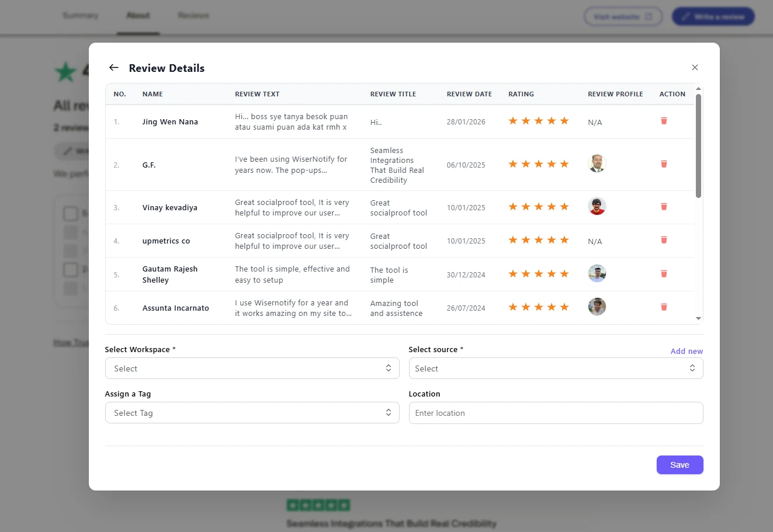Click the REVIEW DATE column header

click(469, 94)
